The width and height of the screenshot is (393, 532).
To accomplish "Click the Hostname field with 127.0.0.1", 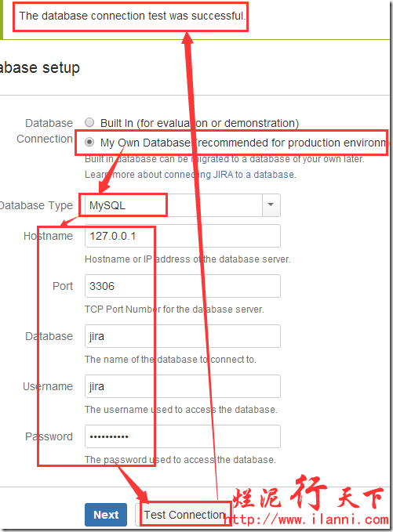I will pyautogui.click(x=183, y=236).
